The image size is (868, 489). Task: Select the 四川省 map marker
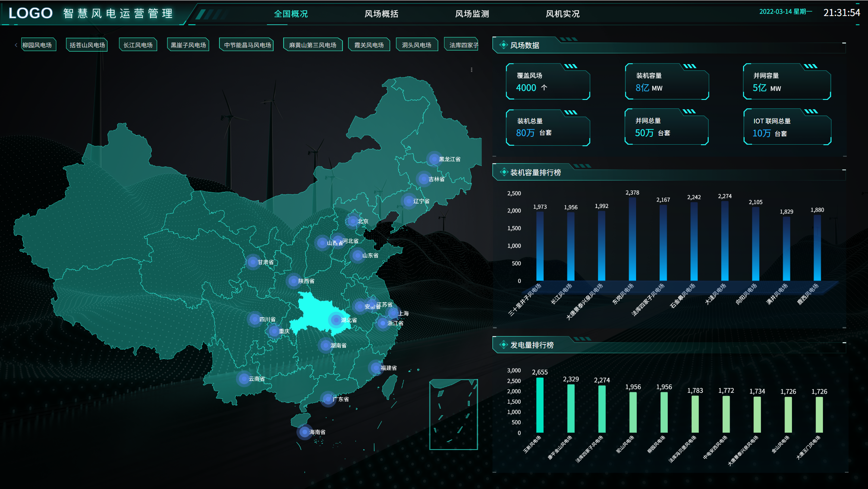(x=254, y=319)
